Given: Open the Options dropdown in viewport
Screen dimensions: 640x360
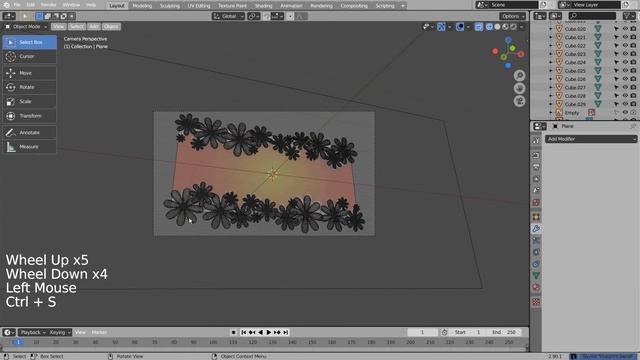Looking at the screenshot, I should (513, 16).
